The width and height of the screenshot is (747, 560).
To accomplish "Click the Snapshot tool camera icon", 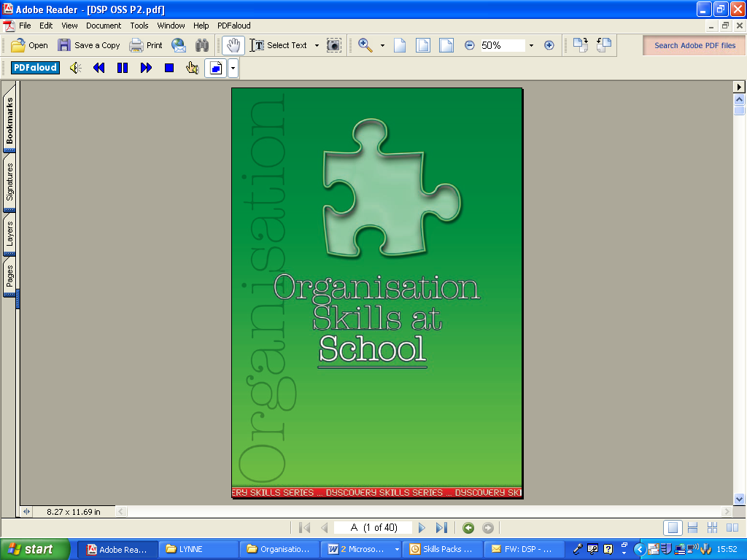I will [333, 45].
